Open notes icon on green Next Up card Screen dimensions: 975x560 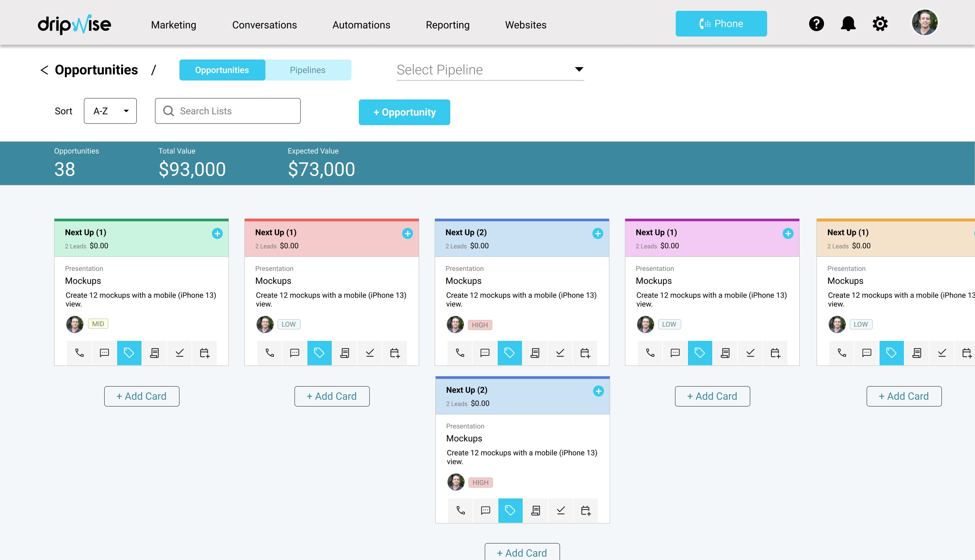coord(154,353)
